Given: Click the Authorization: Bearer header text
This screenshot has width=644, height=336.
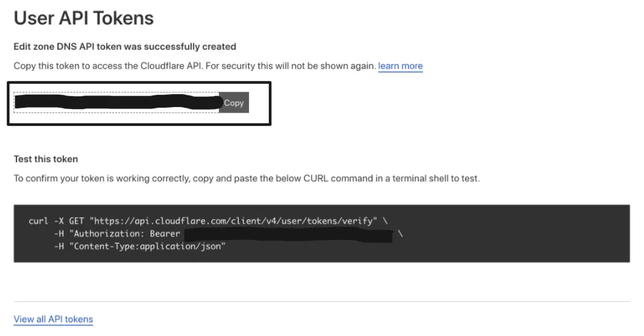Looking at the screenshot, I should pyautogui.click(x=125, y=234).
